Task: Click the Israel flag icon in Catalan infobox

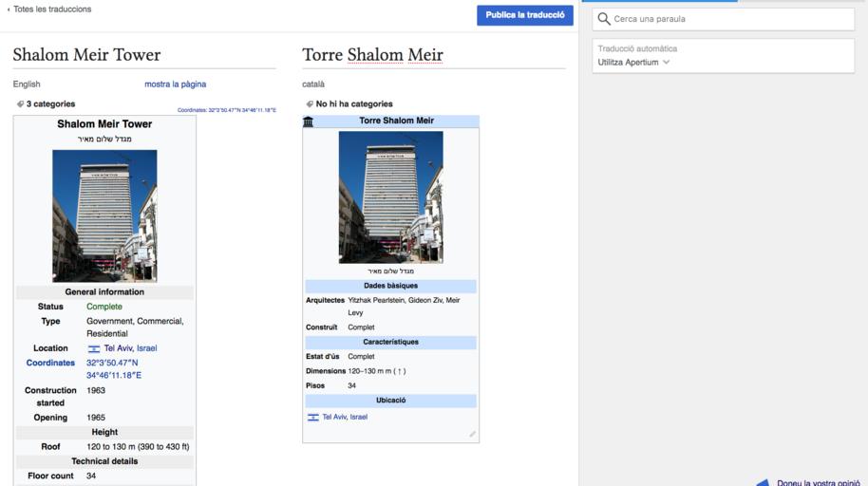Action: pos(313,418)
